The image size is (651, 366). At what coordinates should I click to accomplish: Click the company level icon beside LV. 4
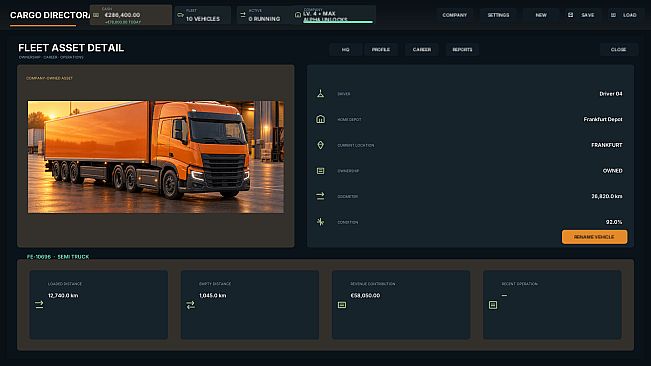click(298, 15)
